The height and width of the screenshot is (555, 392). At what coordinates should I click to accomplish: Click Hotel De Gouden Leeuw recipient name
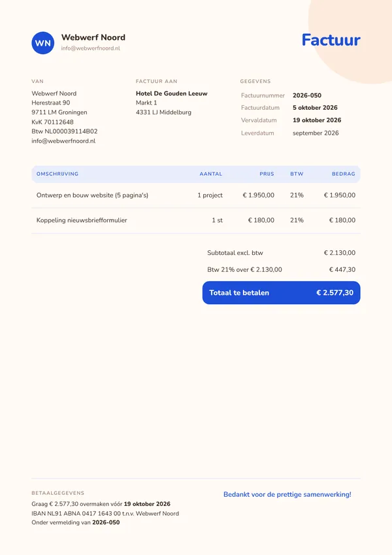[172, 93]
